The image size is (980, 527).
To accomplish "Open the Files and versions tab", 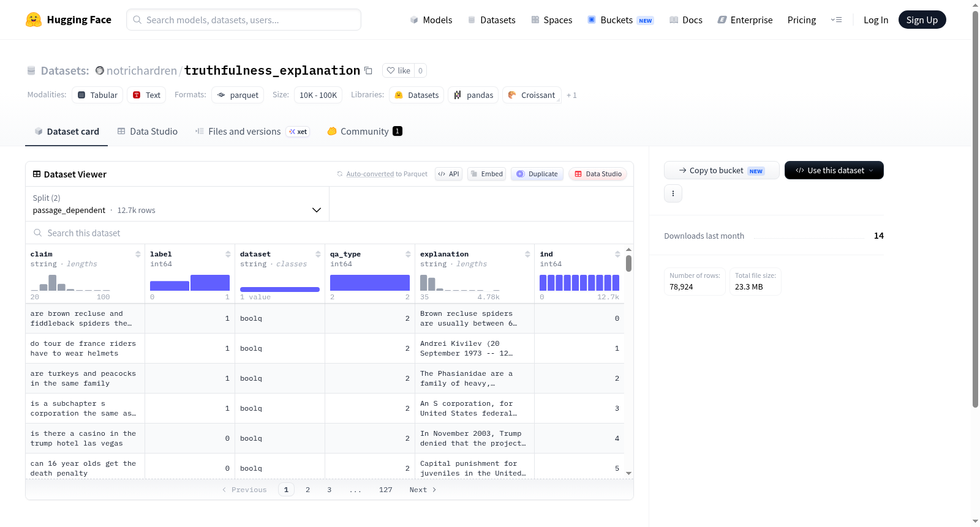I will click(252, 131).
